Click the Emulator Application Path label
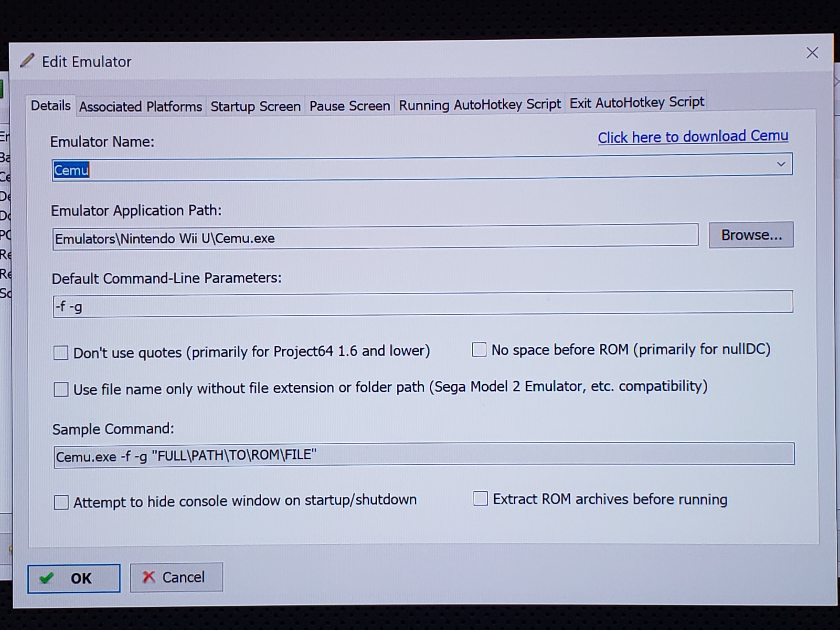Screen dimensions: 840x630 [136, 210]
